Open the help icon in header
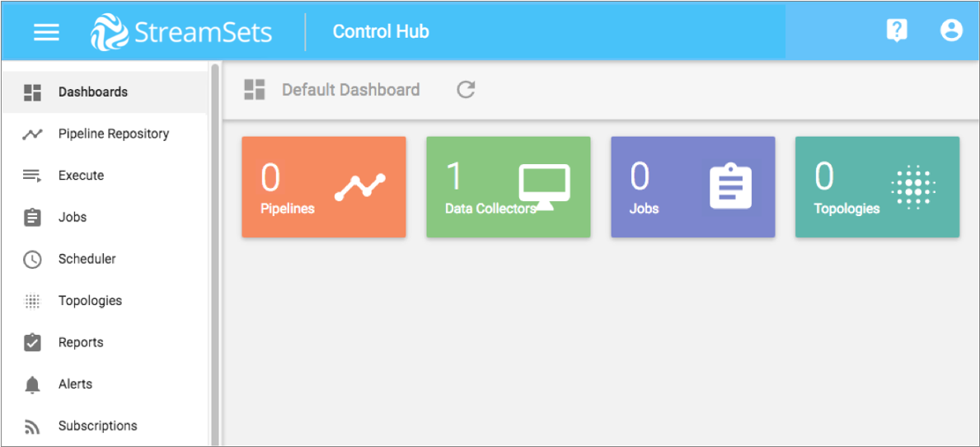980x447 pixels. click(x=896, y=31)
